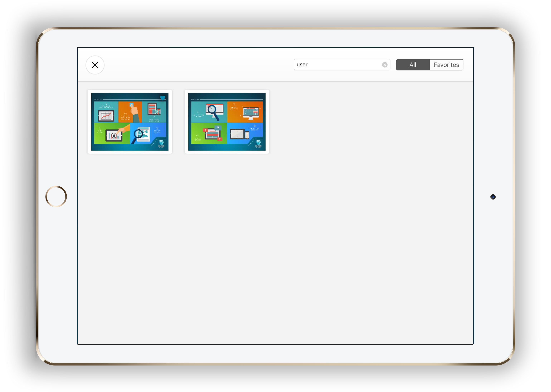Click the tablet with checkmark icon in first slide
This screenshot has width=551, height=392.
coord(154,109)
